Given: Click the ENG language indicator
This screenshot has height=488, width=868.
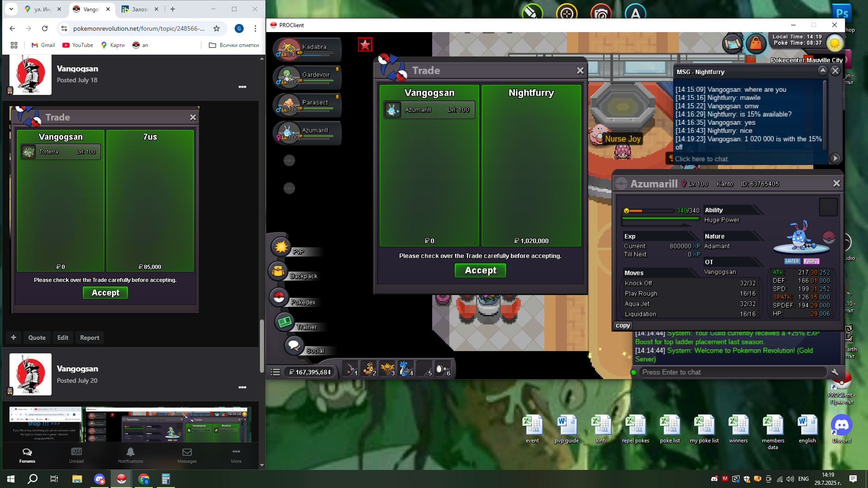Looking at the screenshot, I should click(803, 479).
